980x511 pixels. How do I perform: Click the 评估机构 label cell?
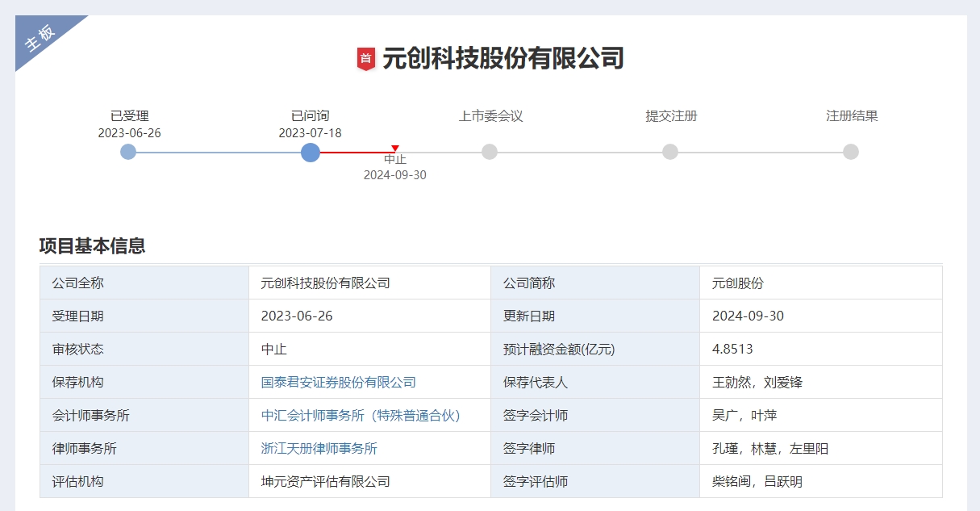(x=144, y=482)
